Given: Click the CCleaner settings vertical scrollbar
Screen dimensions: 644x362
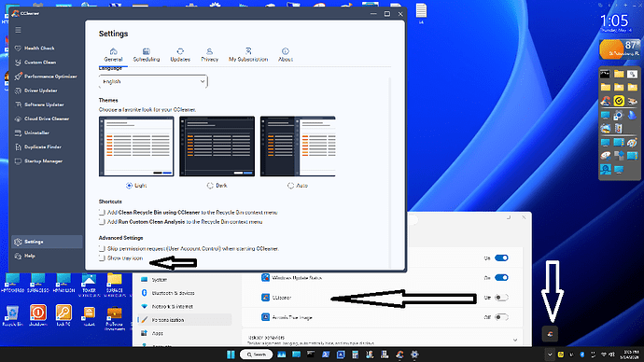Looking at the screenshot, I should click(x=389, y=173).
